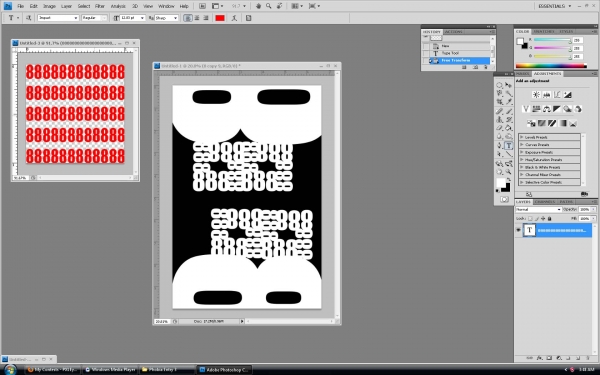Expand Curves Presets
This screenshot has width=600, height=375.
(522, 145)
